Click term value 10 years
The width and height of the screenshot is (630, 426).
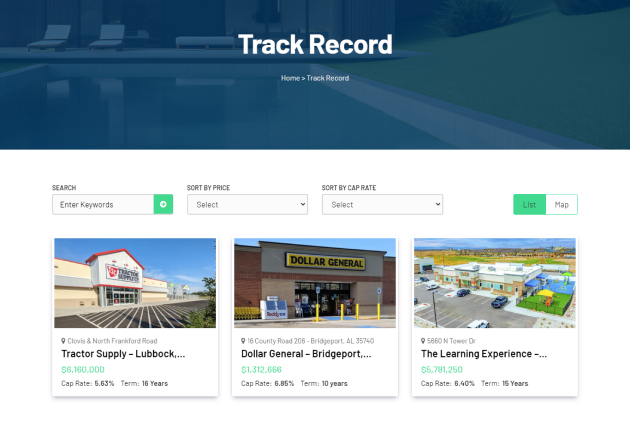pyautogui.click(x=334, y=383)
